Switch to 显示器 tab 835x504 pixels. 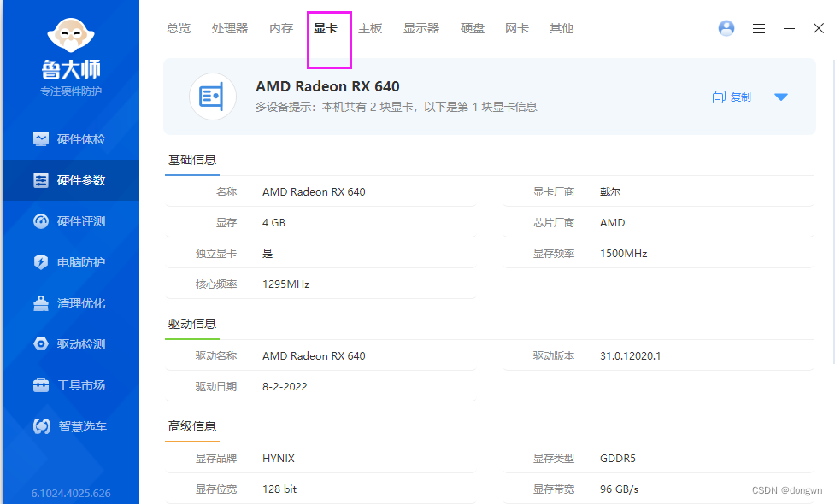421,28
